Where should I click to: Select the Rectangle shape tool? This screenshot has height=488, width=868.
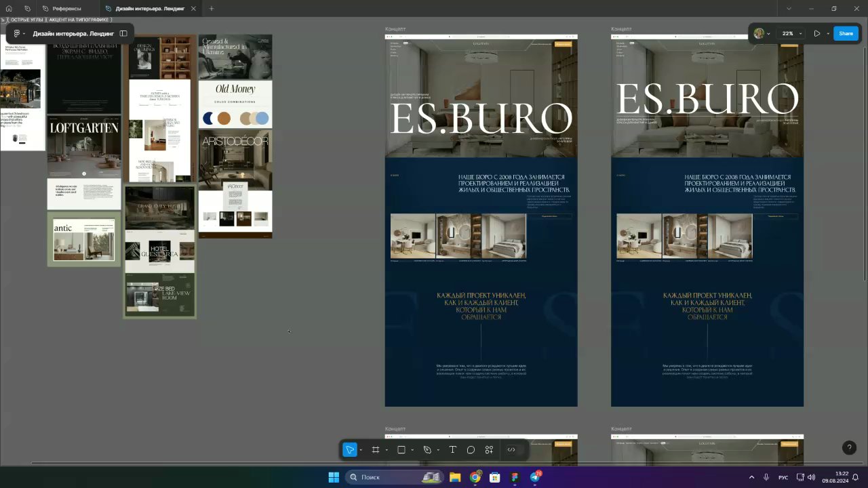(x=401, y=450)
